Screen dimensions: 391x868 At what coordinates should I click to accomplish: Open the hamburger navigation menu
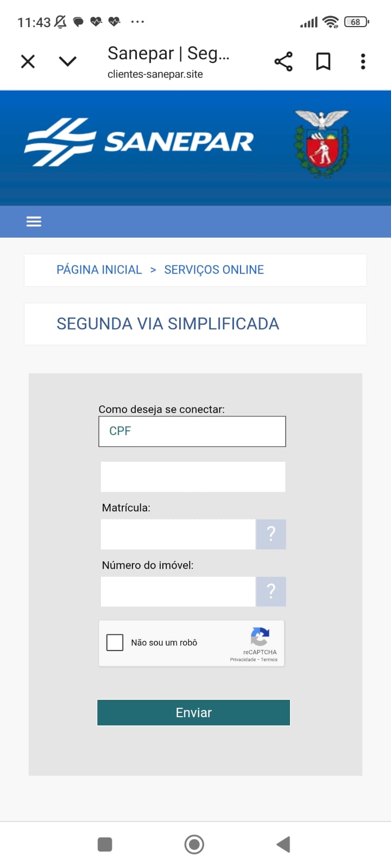pyautogui.click(x=34, y=221)
